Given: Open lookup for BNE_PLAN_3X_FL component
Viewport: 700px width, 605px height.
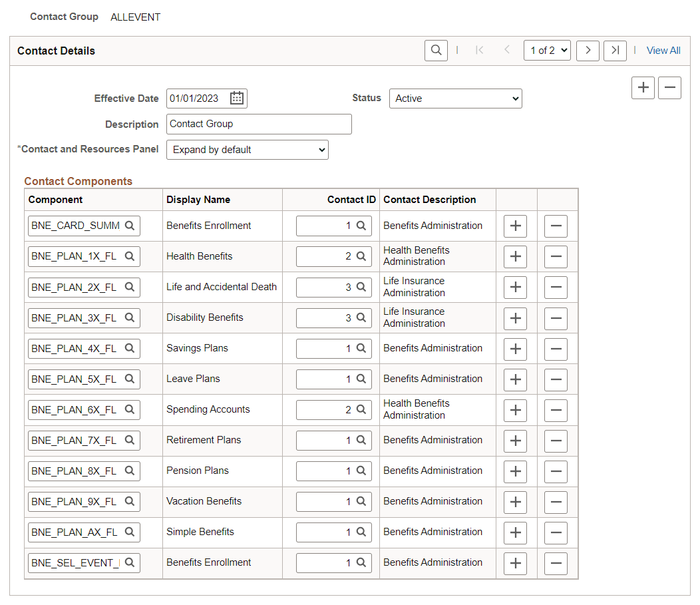Looking at the screenshot, I should [130, 317].
